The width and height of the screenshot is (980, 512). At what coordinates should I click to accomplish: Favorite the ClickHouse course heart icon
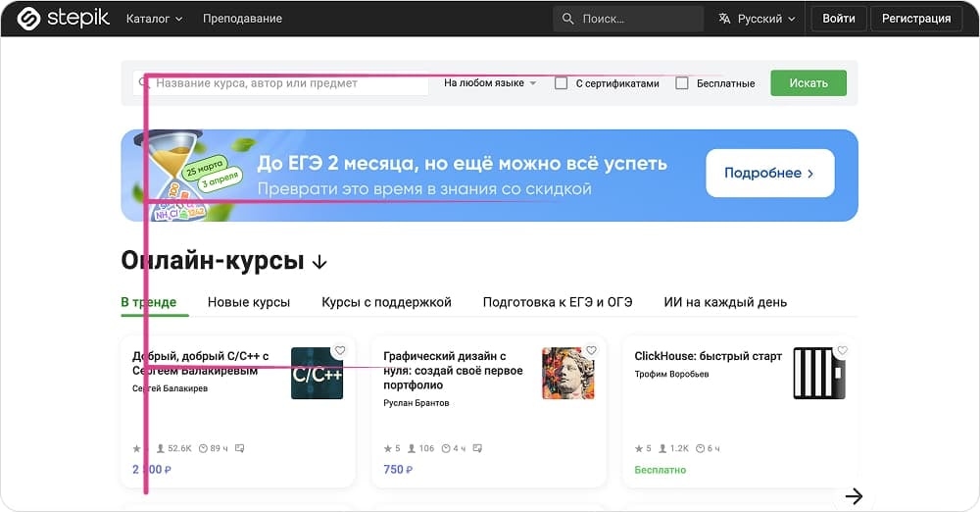(843, 350)
